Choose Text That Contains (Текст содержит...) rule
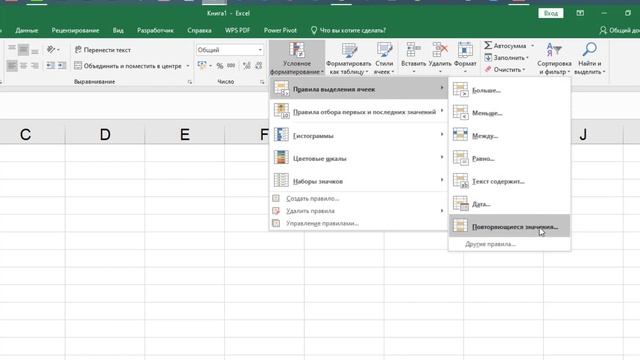 [509, 181]
